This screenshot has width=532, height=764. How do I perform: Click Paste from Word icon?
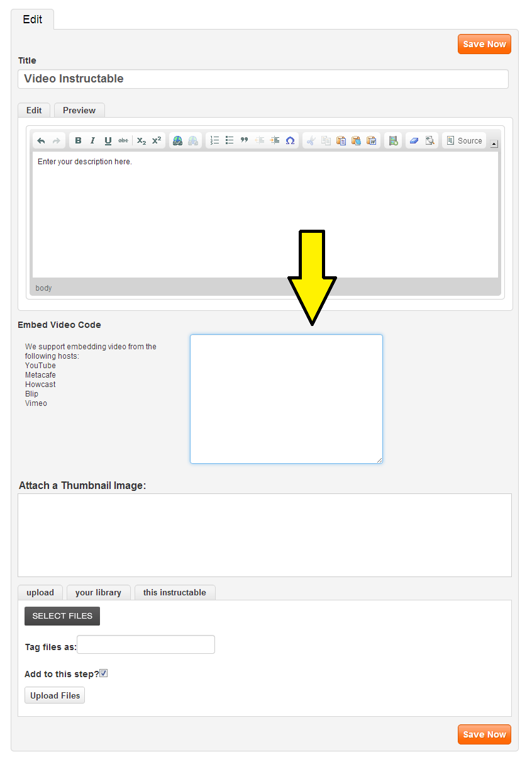pyautogui.click(x=371, y=141)
